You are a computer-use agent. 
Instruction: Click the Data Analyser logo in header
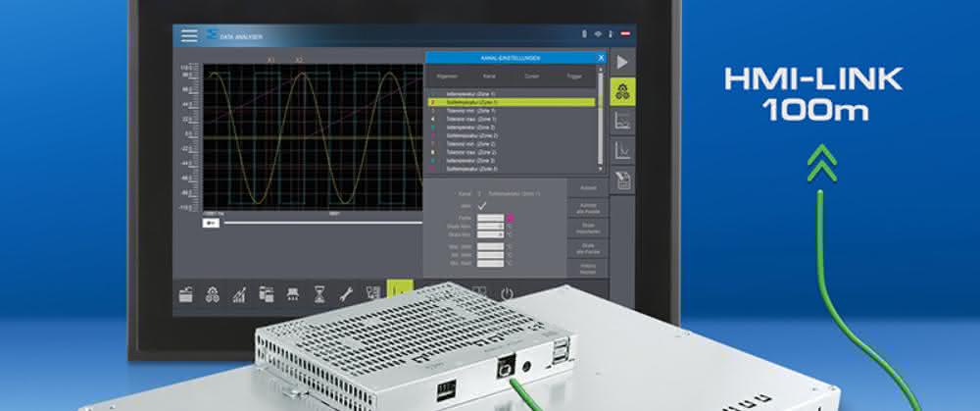(x=212, y=35)
